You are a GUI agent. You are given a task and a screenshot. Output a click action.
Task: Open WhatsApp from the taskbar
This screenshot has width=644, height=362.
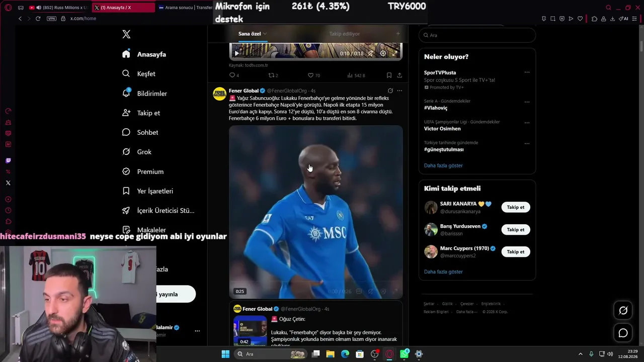tap(405, 354)
